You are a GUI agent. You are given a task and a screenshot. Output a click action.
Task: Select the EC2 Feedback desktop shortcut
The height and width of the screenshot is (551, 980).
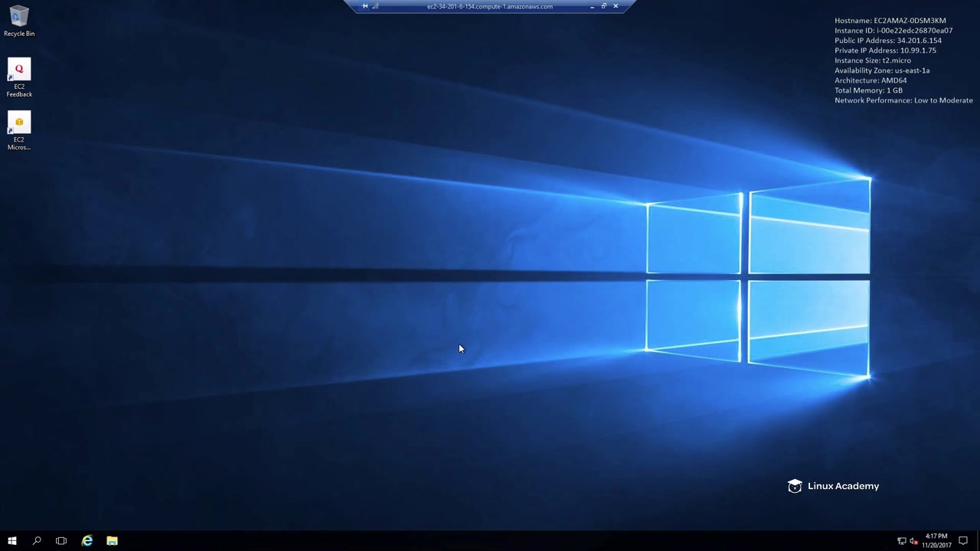pyautogui.click(x=19, y=78)
